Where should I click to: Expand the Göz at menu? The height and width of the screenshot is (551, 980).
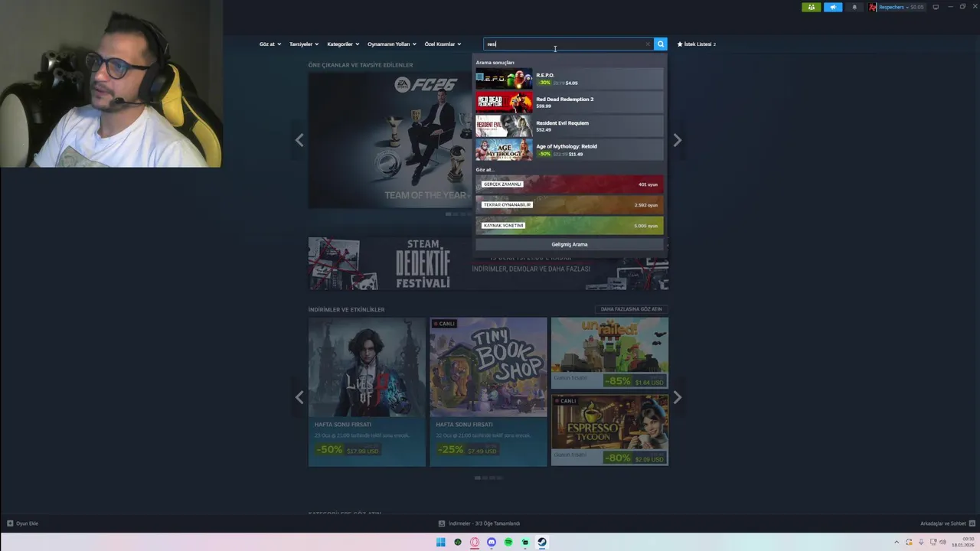click(270, 44)
